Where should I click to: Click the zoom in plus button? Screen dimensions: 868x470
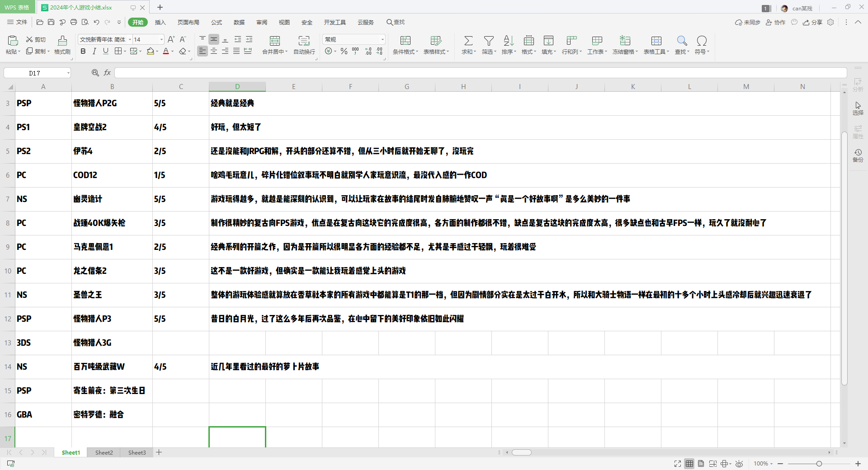tap(858, 464)
